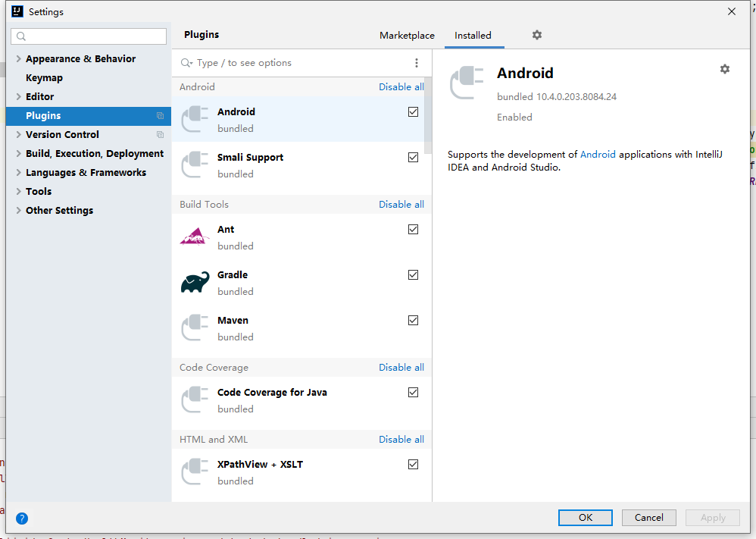Click Disable all for Android group
Viewport: 756px width, 539px height.
(401, 87)
